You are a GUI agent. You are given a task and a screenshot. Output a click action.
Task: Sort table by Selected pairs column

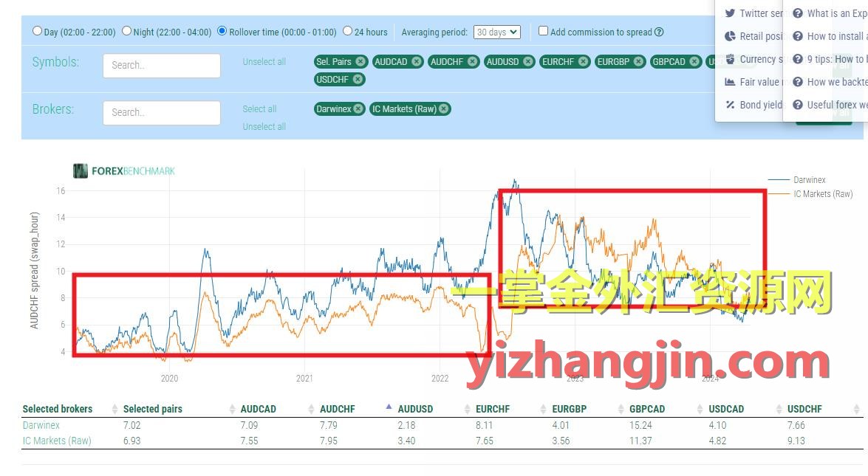click(x=153, y=409)
